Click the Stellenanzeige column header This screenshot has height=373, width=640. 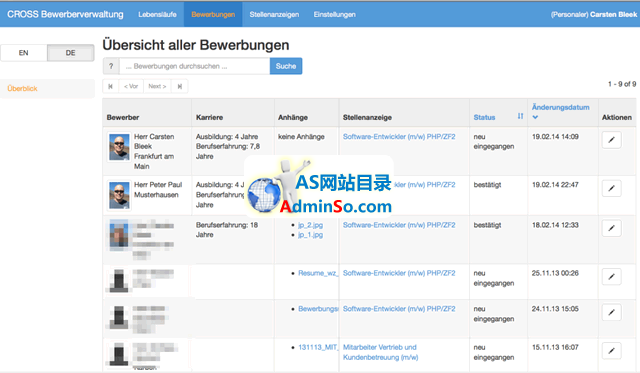[367, 117]
